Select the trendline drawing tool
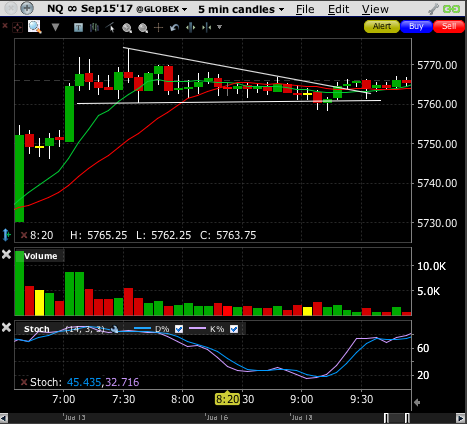The height and width of the screenshot is (424, 467). click(x=110, y=27)
